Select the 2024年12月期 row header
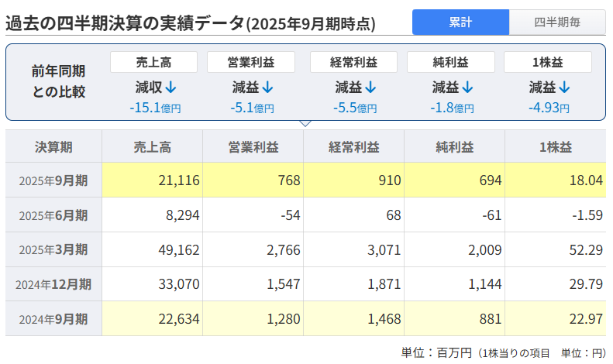This screenshot has height=364, width=613. click(53, 284)
